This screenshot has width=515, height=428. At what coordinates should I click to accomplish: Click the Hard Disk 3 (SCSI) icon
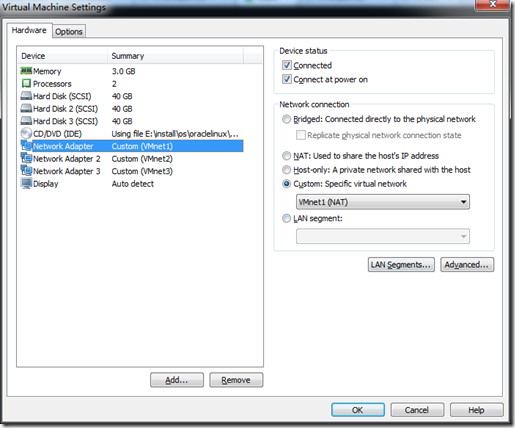click(x=26, y=121)
